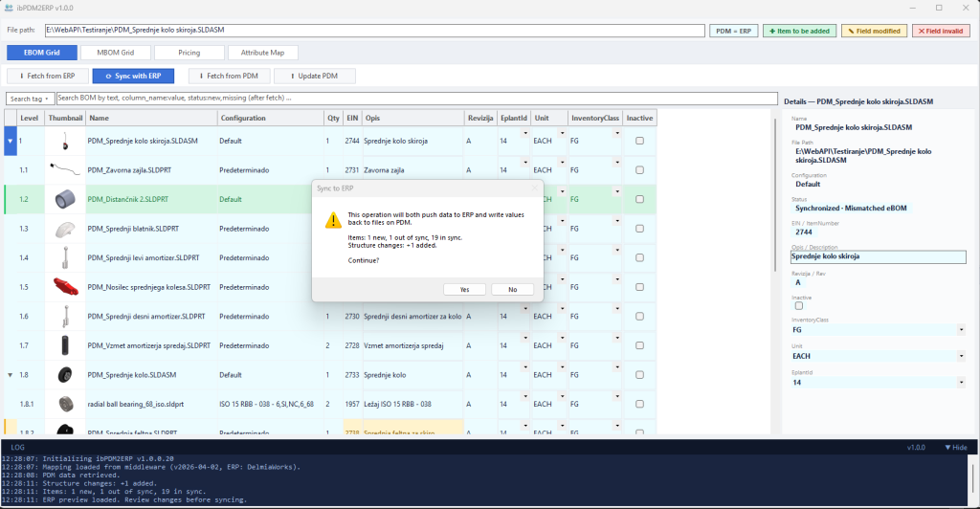
Task: Open EplantId dropdown for PDM_Zavorna zajla row
Action: click(525, 163)
